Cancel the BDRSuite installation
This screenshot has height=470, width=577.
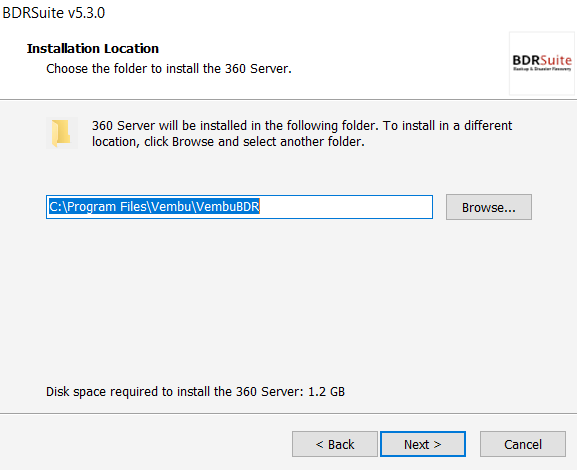[x=523, y=444]
